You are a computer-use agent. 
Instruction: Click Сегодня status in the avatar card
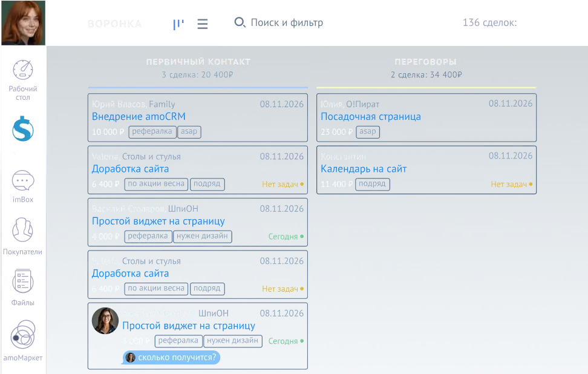286,341
